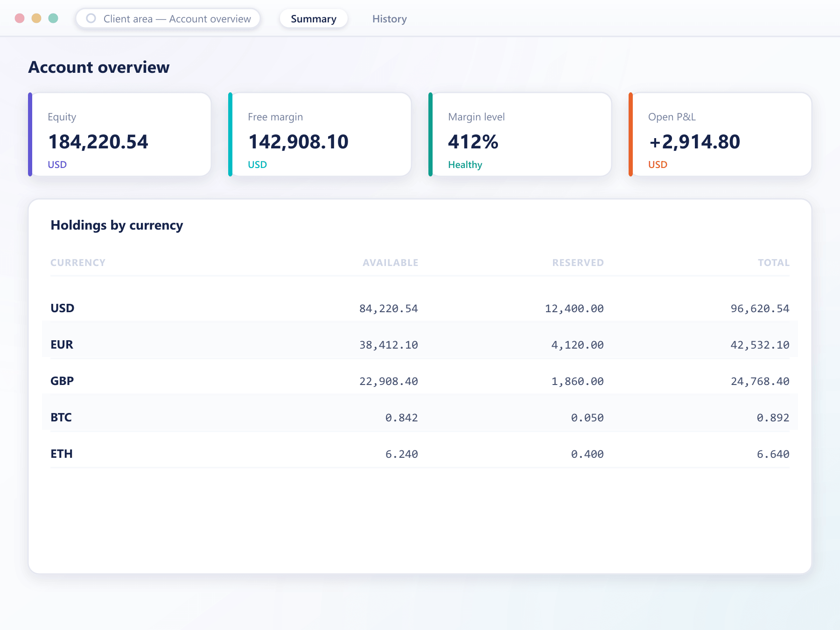840x630 pixels.
Task: Sort by the TOTAL column header
Action: (774, 263)
